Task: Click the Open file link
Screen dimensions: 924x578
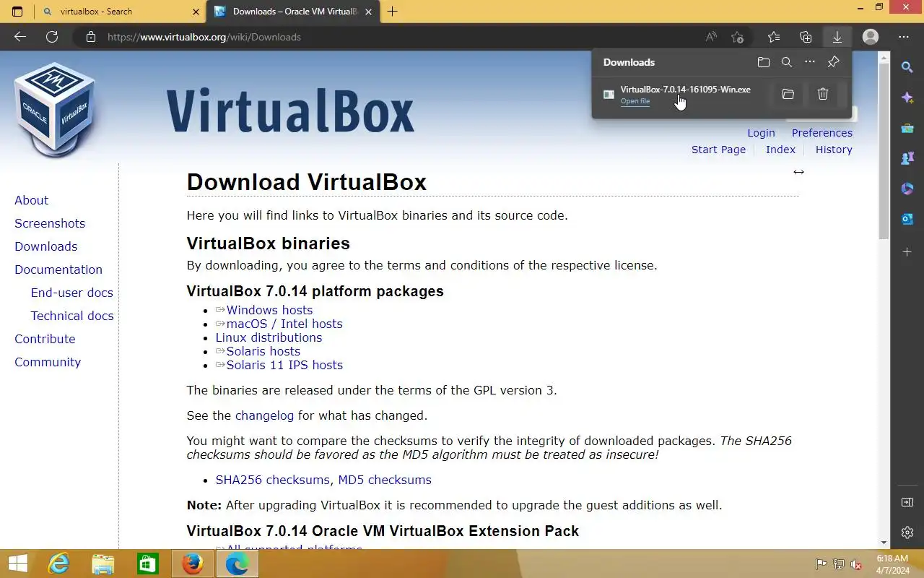Action: pyautogui.click(x=635, y=101)
